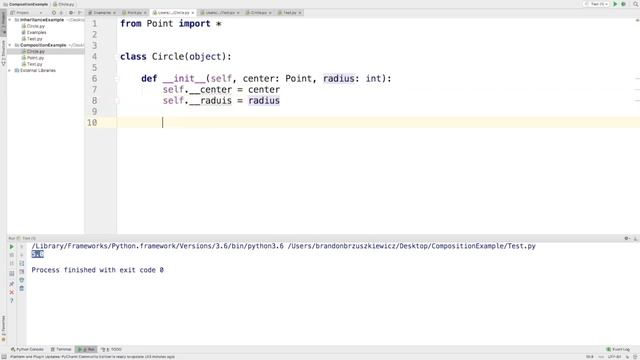Toggle Favorites vertical side tab

3,329
